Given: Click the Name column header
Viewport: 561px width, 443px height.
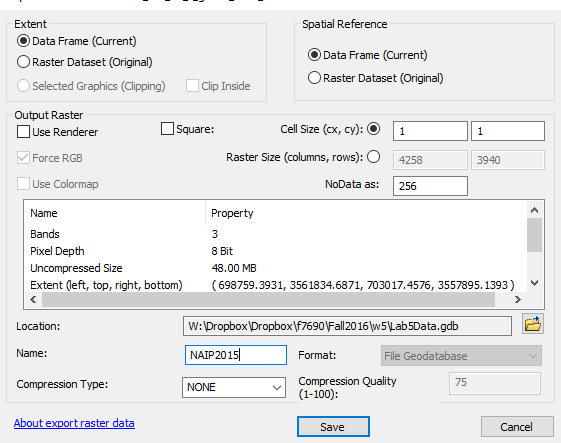Looking at the screenshot, I should point(115,213).
